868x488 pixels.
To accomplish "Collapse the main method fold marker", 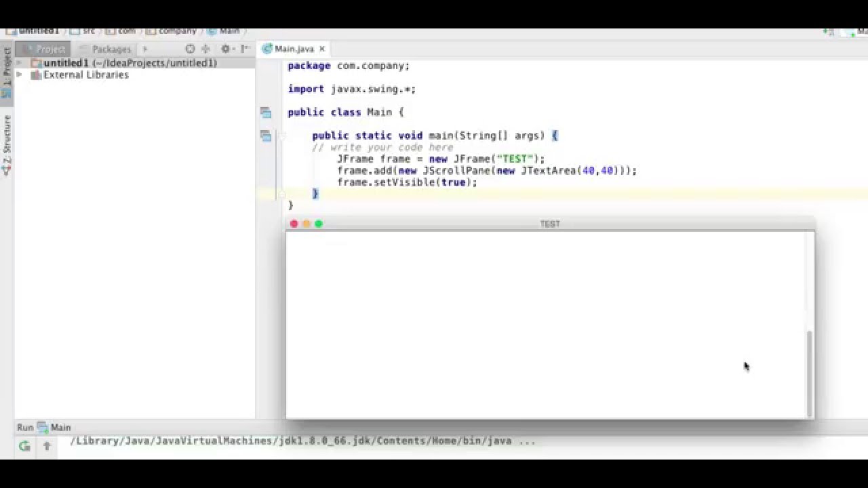I will pos(282,136).
